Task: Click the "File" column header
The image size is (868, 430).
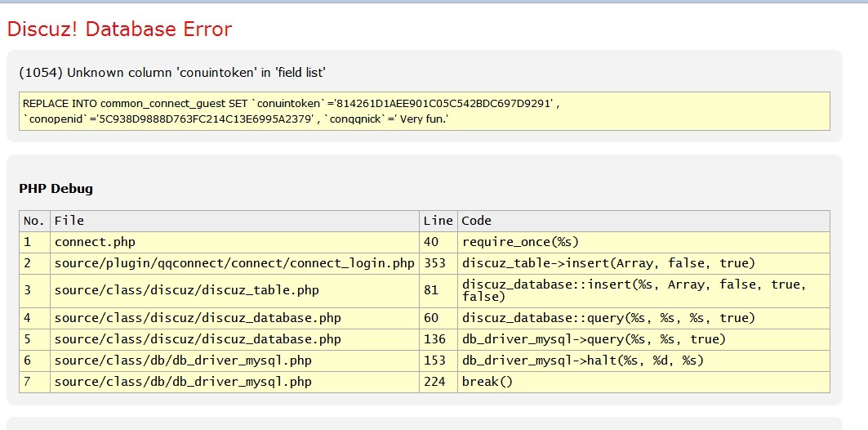Action: [69, 221]
